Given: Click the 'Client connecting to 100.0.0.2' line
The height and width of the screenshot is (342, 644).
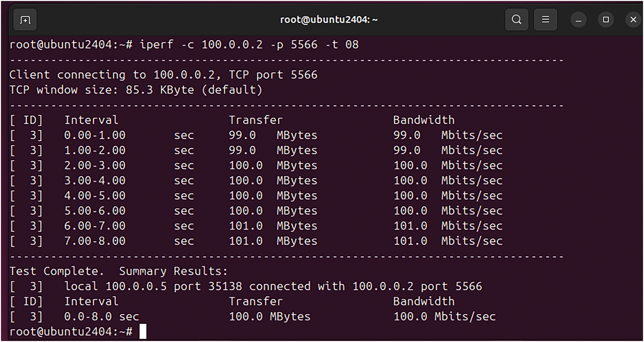Looking at the screenshot, I should click(163, 75).
